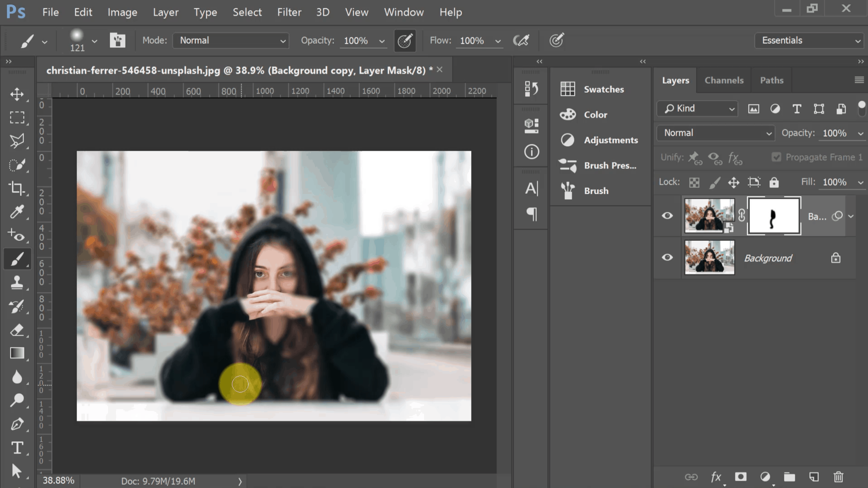Click the Swatches panel button
The image size is (868, 488).
pos(567,89)
